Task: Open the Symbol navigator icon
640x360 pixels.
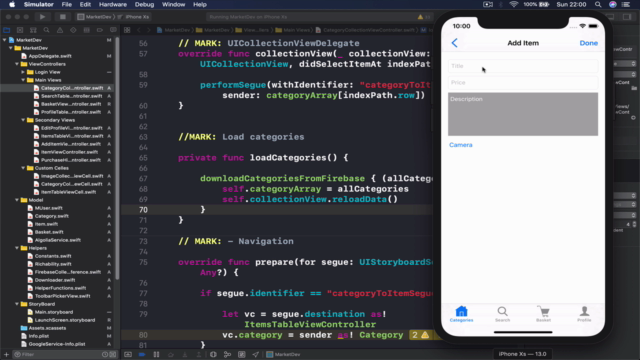Action: click(x=33, y=30)
